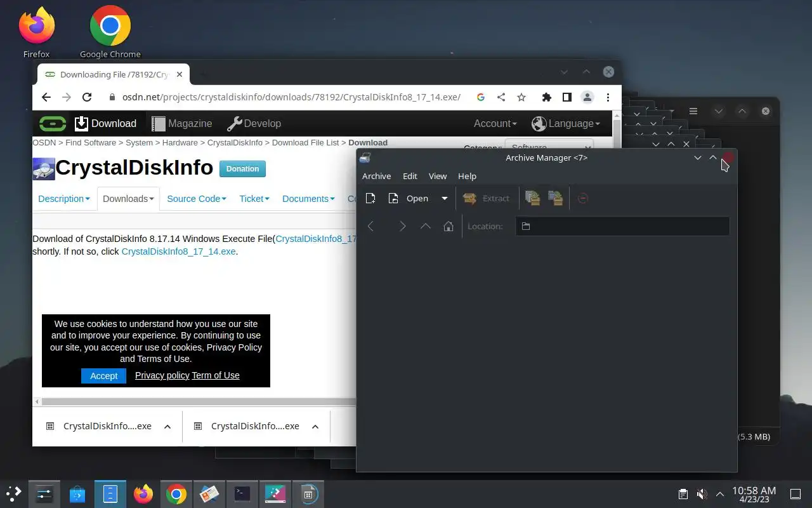Click the Download File List breadcrumb
The width and height of the screenshot is (812, 508).
pos(306,143)
